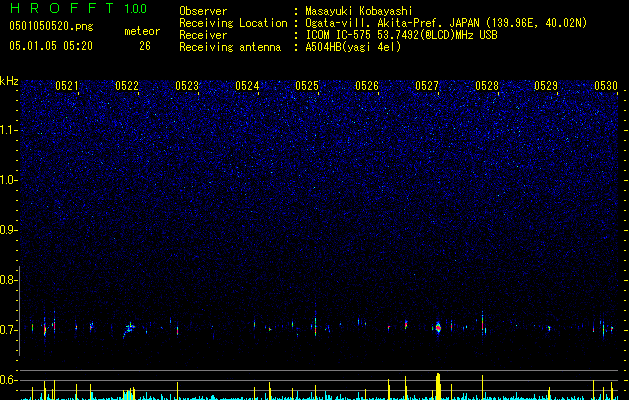The height and width of the screenshot is (400, 629).
Task: Click the 0.9 kHz axis label
Action: coord(7,230)
